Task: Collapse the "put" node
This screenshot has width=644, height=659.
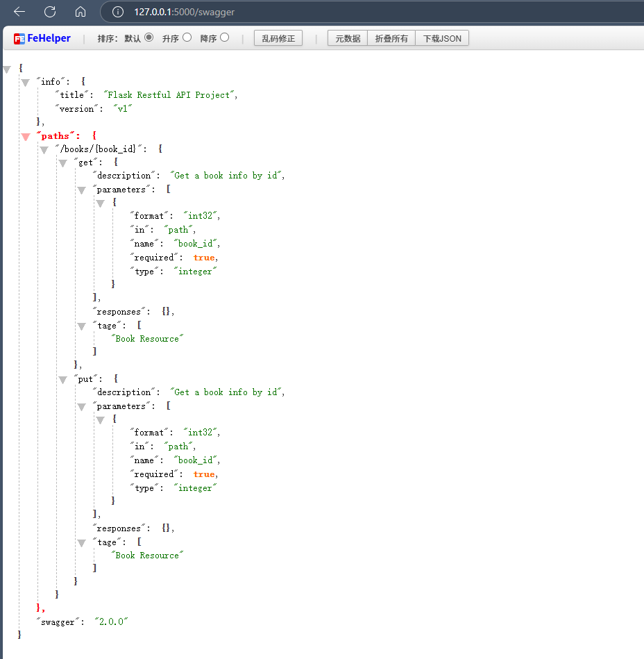Action: (x=62, y=380)
